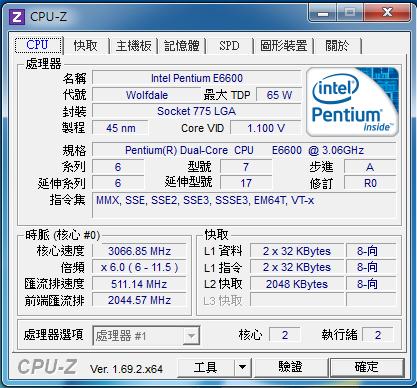Click the x 6.0 ( 6 - 11.5 ) multiplier value
The width and height of the screenshot is (417, 388).
[x=139, y=267]
